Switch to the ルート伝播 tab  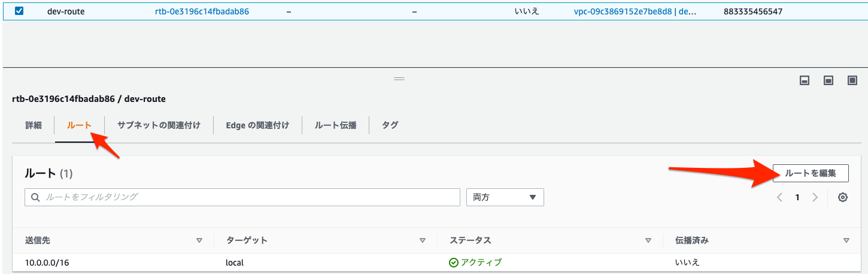(x=335, y=125)
